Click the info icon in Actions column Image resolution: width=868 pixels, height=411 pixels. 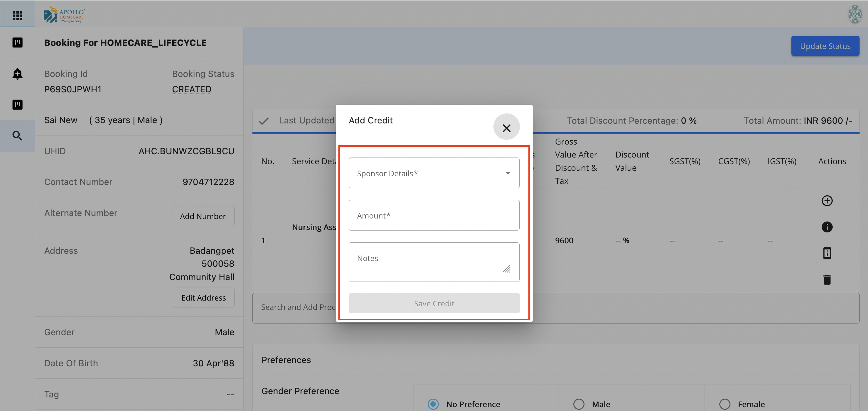(827, 227)
